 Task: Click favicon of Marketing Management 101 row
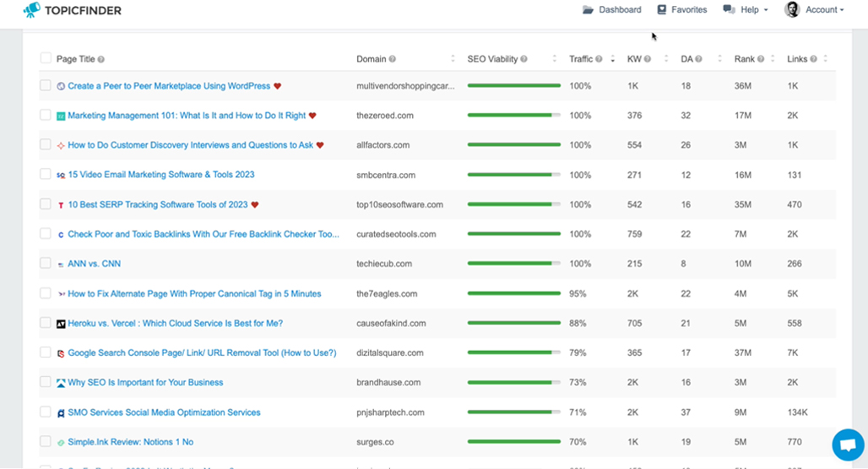click(61, 116)
